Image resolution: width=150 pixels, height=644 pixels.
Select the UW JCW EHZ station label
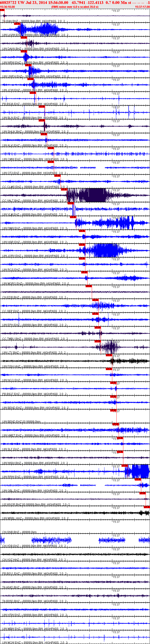(35, 90)
